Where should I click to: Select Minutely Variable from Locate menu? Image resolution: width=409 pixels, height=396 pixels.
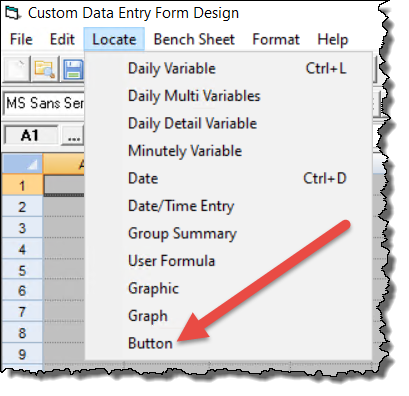point(229,151)
